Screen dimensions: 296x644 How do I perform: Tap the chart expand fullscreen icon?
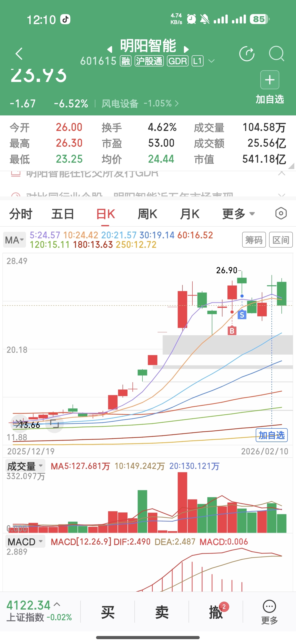click(54, 424)
